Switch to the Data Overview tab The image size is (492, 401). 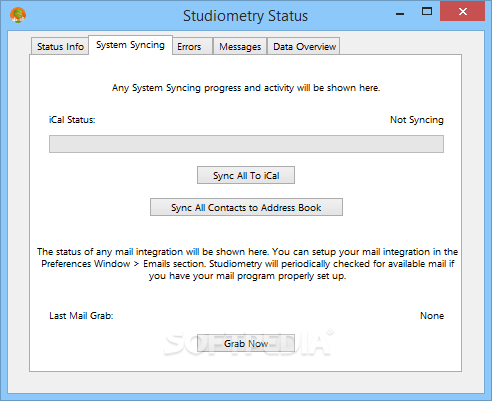(304, 46)
